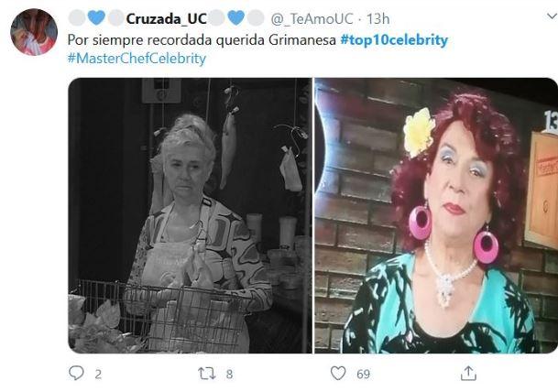View black-and-white photo of woman with cart
The height and width of the screenshot is (392, 558).
point(190,215)
